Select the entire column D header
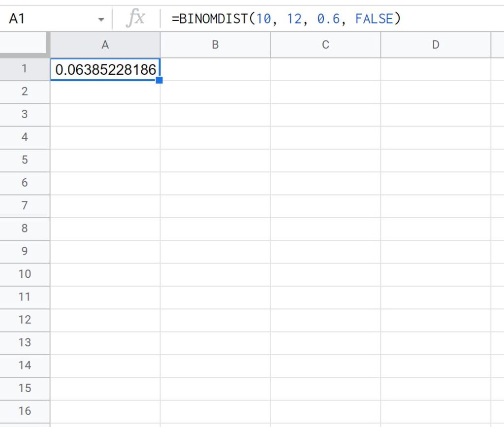Screen dimensions: 504x427 [x=435, y=45]
